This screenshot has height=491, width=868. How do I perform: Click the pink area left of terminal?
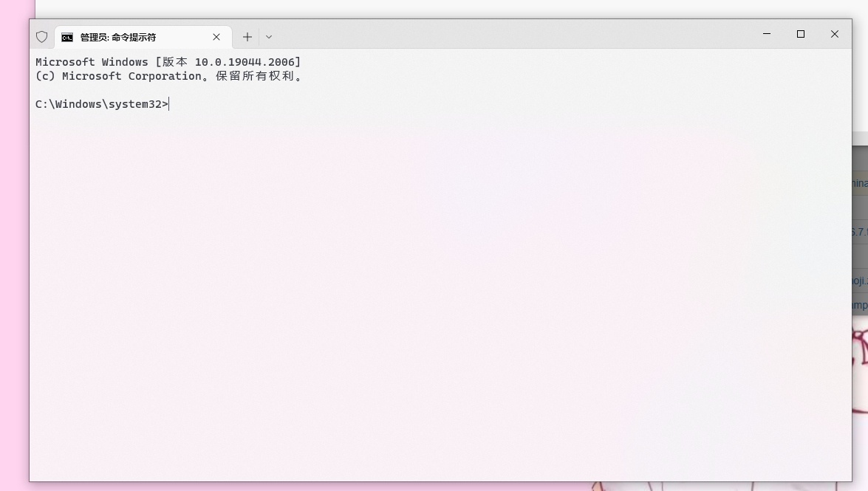click(13, 258)
